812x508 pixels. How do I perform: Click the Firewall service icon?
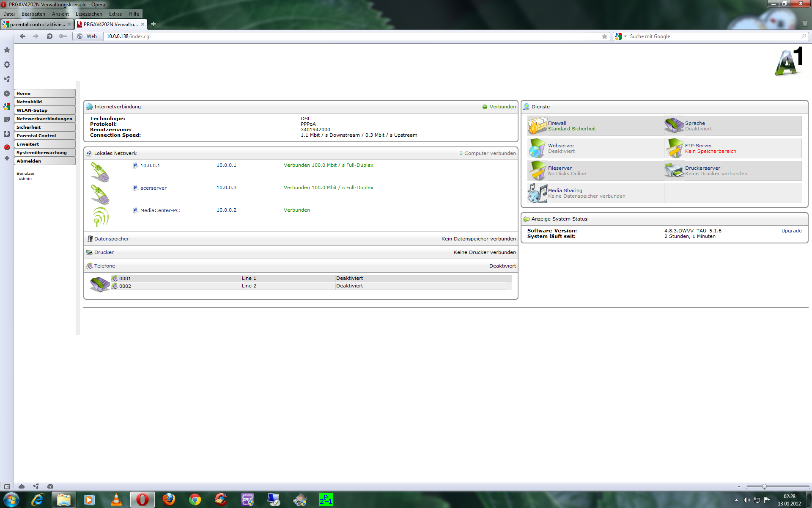click(537, 126)
